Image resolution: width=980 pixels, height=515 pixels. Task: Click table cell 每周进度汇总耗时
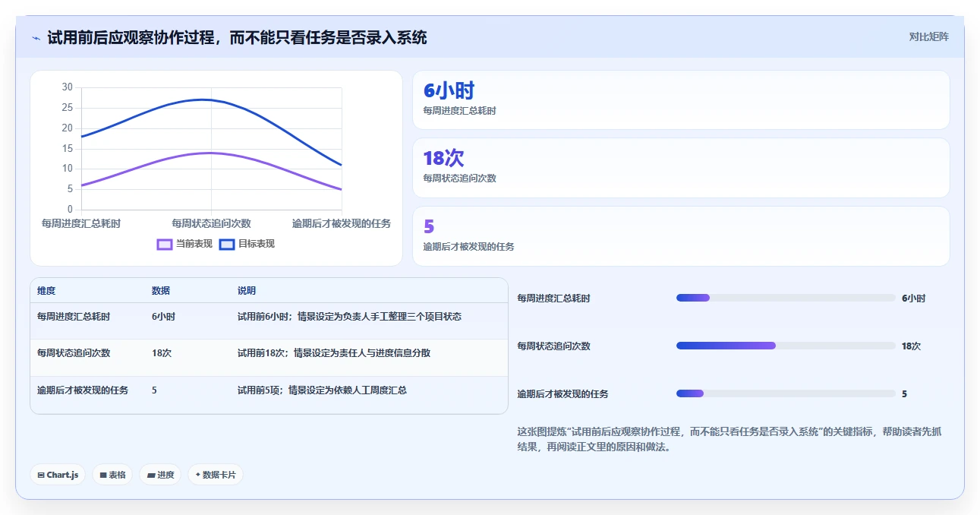[x=74, y=317]
